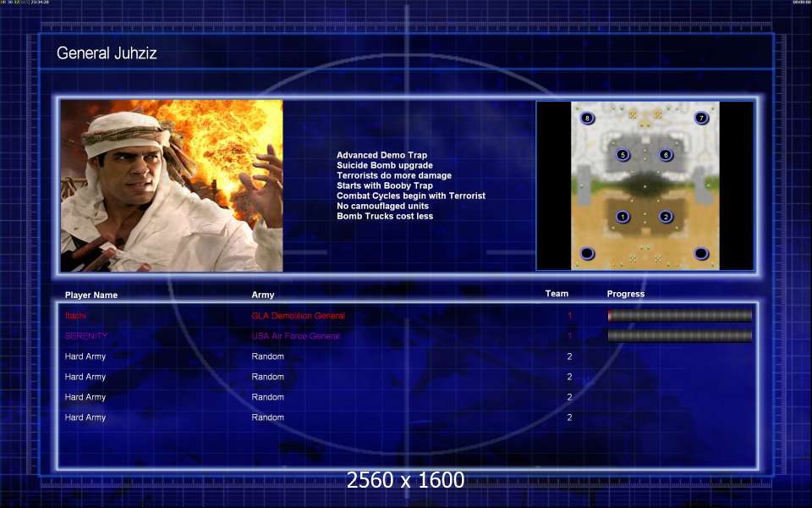Choose start position marker 1 on minimap

[x=623, y=218]
